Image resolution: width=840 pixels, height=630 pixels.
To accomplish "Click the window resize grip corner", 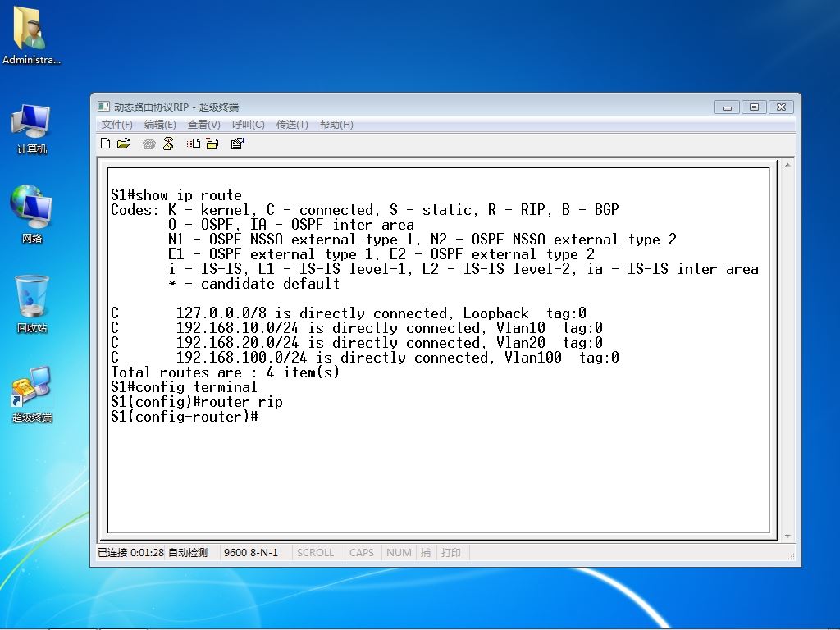I will [791, 557].
